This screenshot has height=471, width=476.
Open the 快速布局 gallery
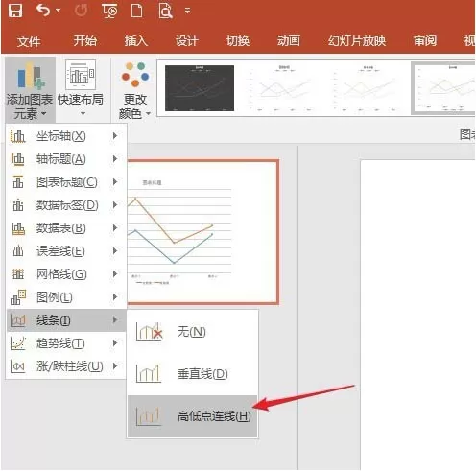point(81,89)
